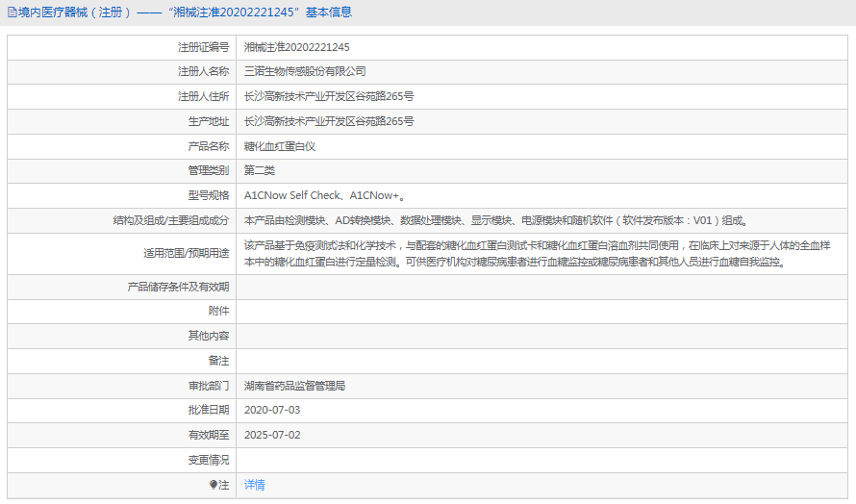Viewport: 856px width, 504px height.
Task: Click the 注册人住所 row label
Action: click(204, 96)
